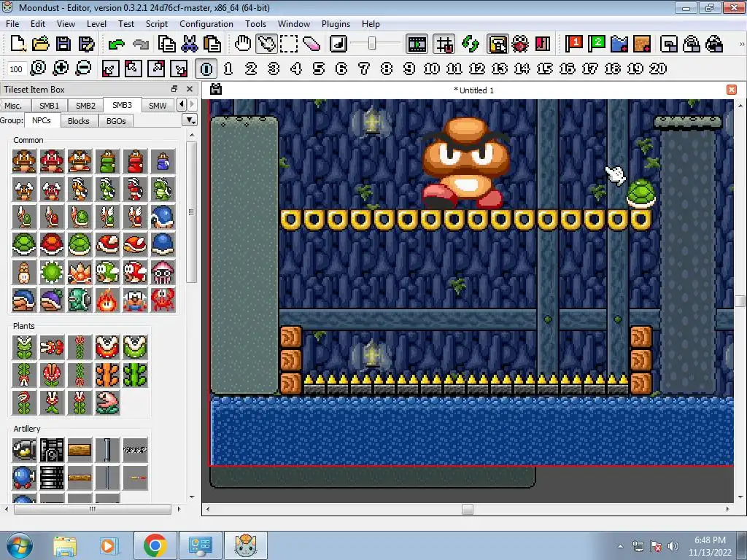747x560 pixels.
Task: Cut selection with scissors icon
Action: point(189,44)
